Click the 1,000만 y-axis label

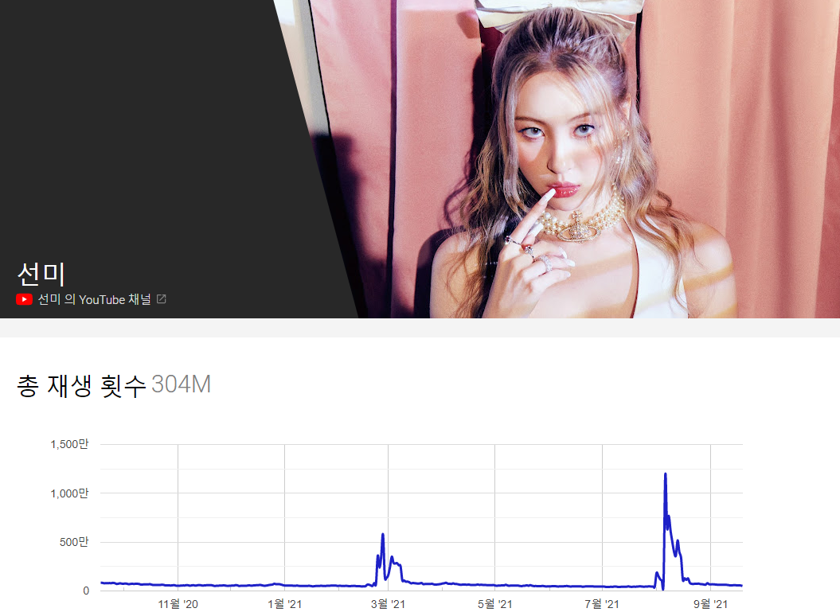pyautogui.click(x=71, y=493)
